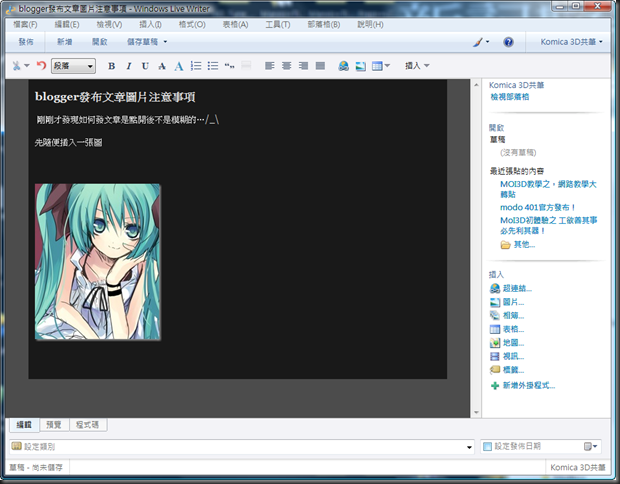
Task: Click sidebar 視訊 video icon
Action: point(495,356)
